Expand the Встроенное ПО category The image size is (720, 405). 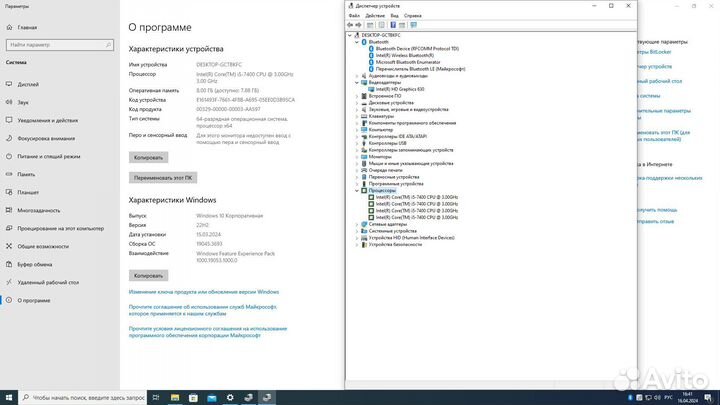pyautogui.click(x=357, y=96)
